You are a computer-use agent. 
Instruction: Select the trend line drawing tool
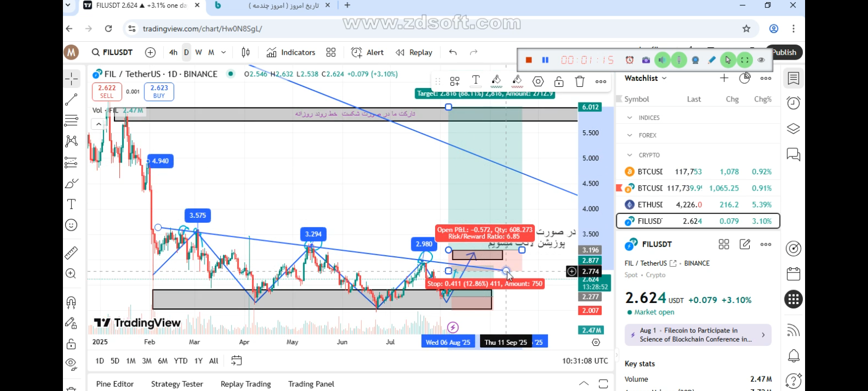click(72, 100)
